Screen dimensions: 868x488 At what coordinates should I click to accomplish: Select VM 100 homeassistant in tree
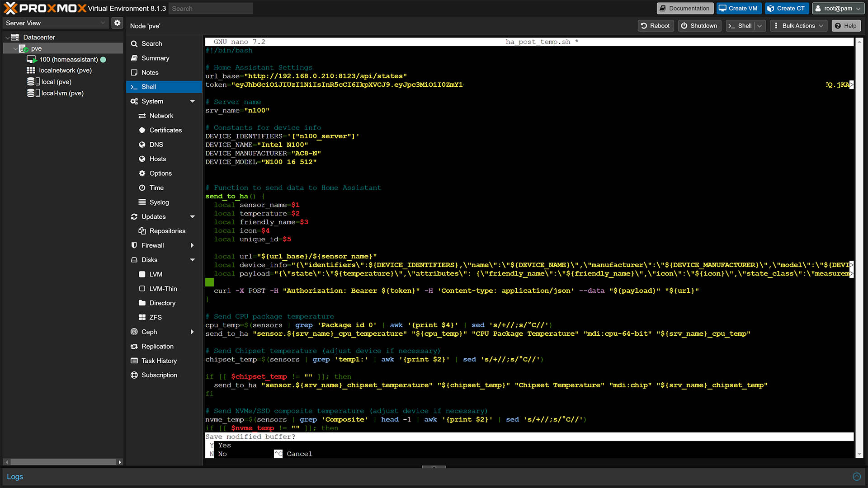click(68, 59)
